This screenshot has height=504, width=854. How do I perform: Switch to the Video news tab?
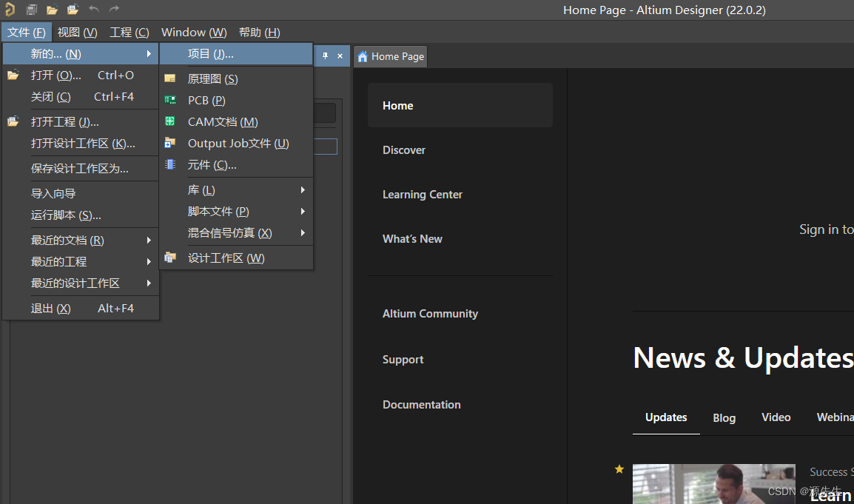pyautogui.click(x=776, y=417)
